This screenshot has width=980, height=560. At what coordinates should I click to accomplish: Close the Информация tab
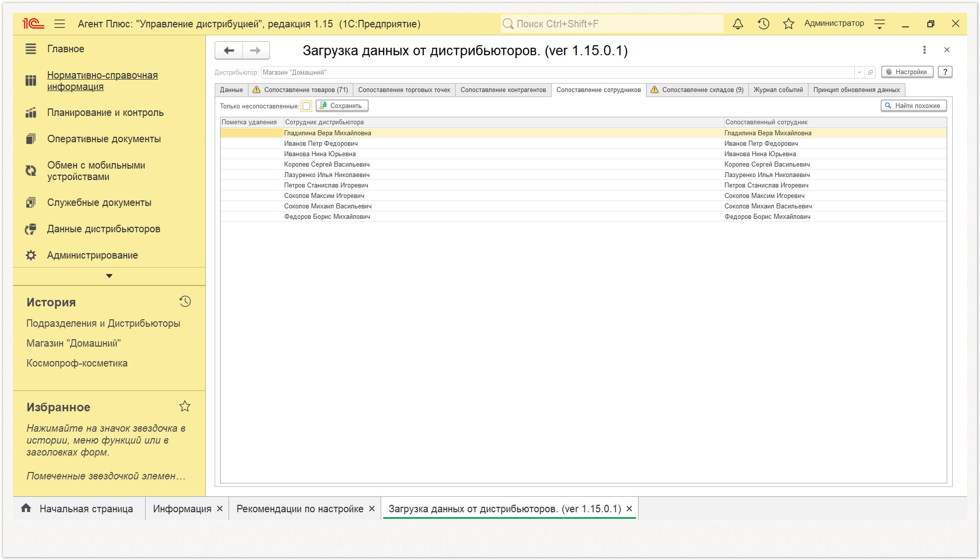click(x=220, y=509)
